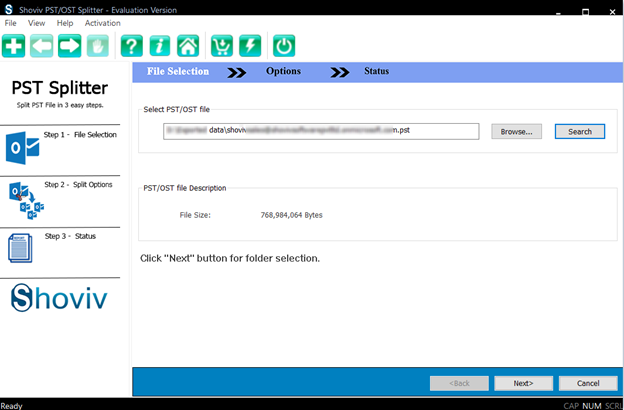624x410 pixels.
Task: Click the hand Stop toolbar icon
Action: [98, 46]
